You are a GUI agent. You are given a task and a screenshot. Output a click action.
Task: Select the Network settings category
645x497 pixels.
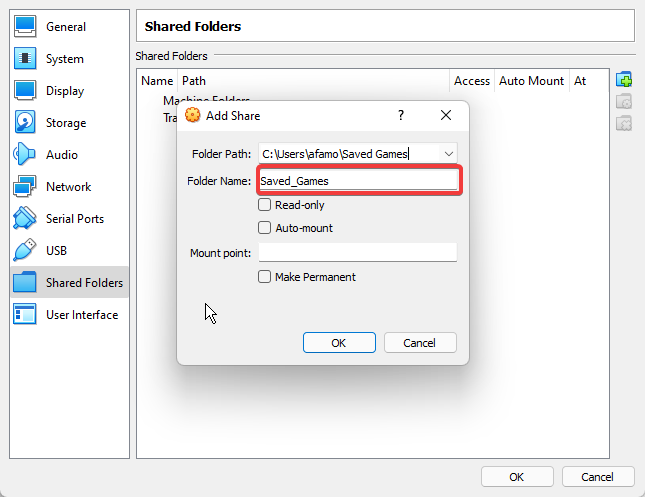click(x=68, y=187)
